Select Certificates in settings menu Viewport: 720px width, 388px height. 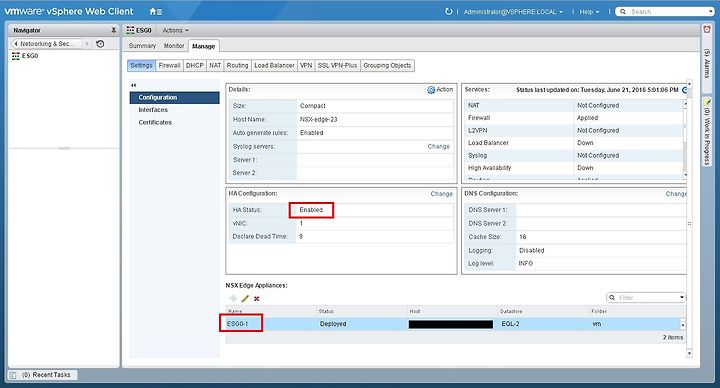[x=155, y=122]
